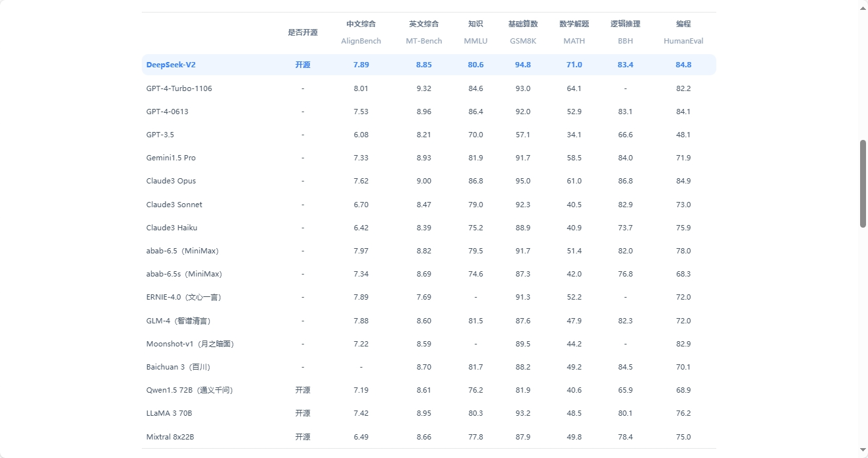Viewport: 868px width, 458px height.
Task: Click the 是否开源 column header
Action: pyautogui.click(x=303, y=32)
